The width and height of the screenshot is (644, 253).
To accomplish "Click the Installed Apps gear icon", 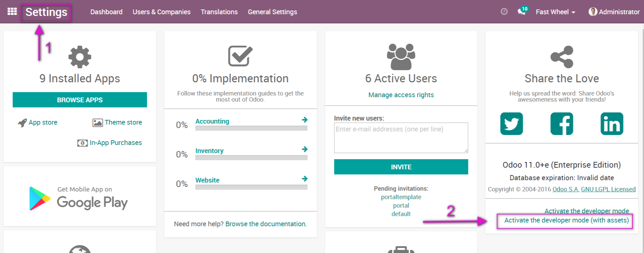I will 80,57.
